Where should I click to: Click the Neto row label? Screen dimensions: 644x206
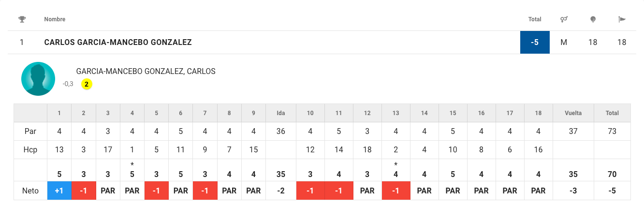(x=30, y=191)
